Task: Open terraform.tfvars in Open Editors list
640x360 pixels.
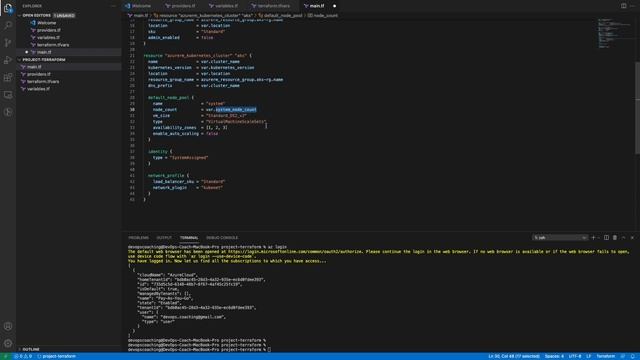Action: (x=53, y=45)
